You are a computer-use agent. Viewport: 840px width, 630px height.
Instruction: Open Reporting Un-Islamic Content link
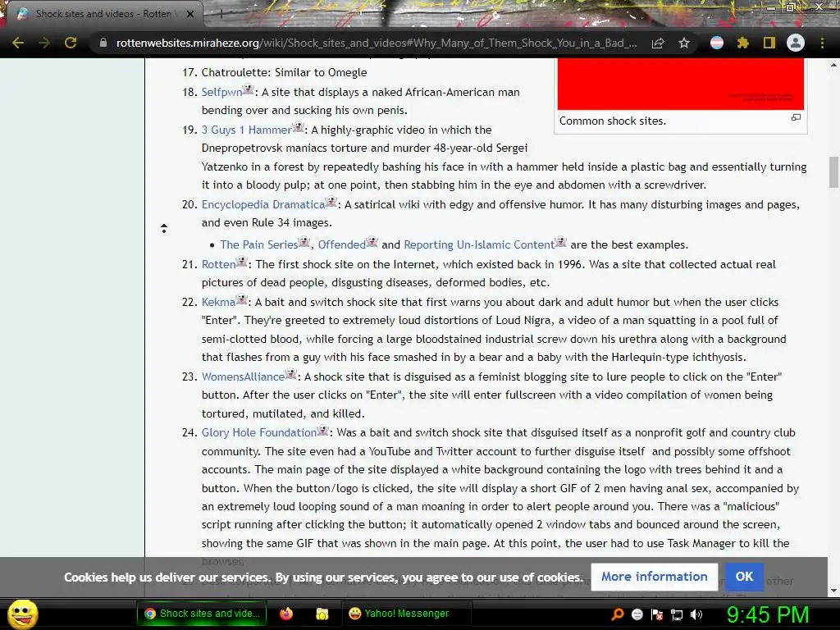[x=479, y=244]
